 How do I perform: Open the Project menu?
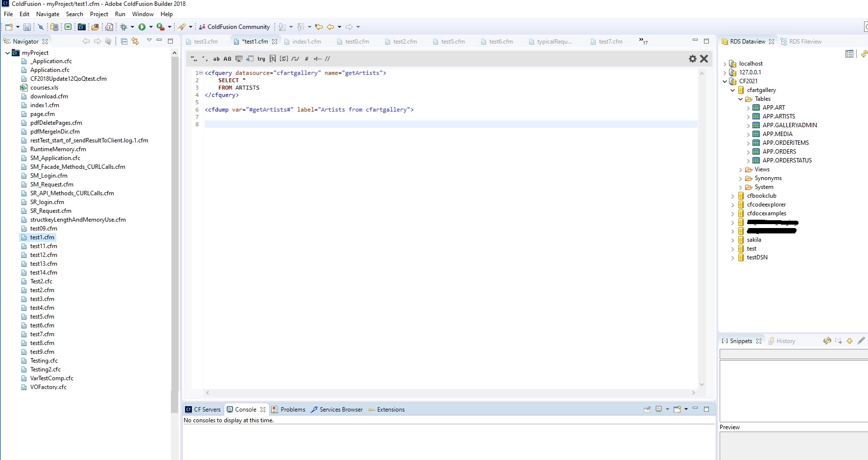pos(99,14)
